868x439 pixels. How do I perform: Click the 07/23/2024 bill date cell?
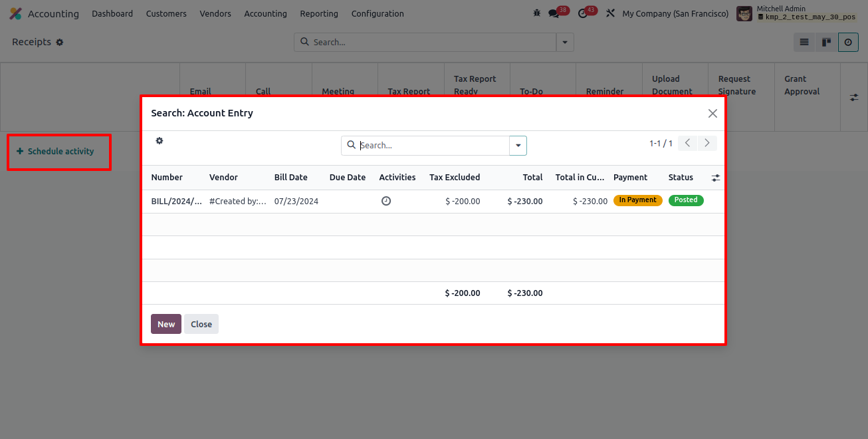point(296,202)
